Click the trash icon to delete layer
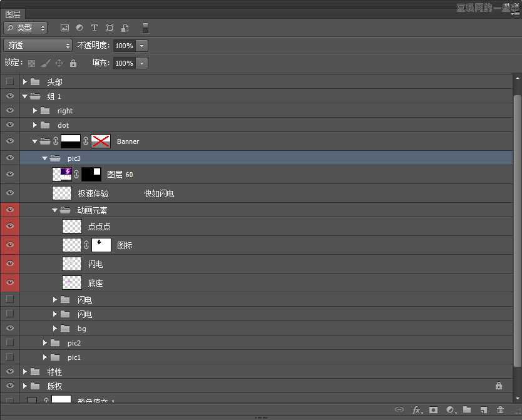 [500, 410]
